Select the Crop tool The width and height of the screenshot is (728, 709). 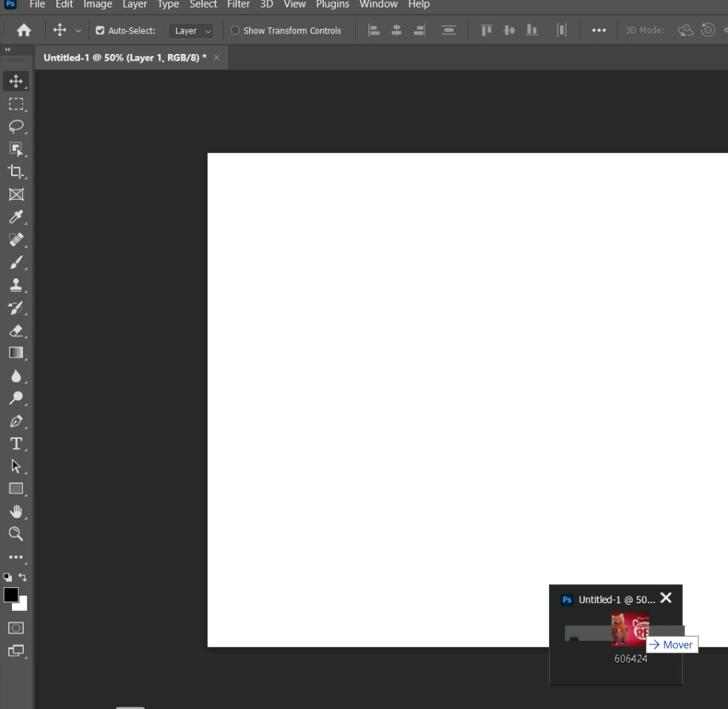16,172
